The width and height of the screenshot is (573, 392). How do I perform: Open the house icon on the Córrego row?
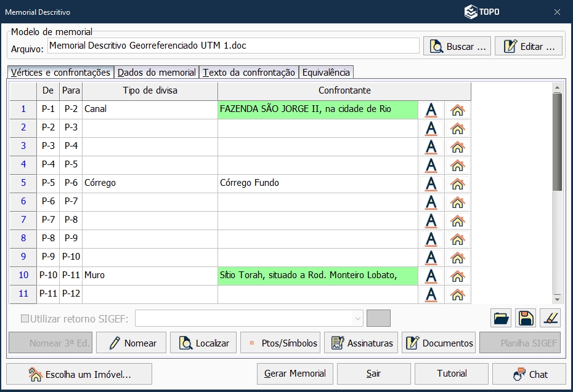(x=456, y=183)
